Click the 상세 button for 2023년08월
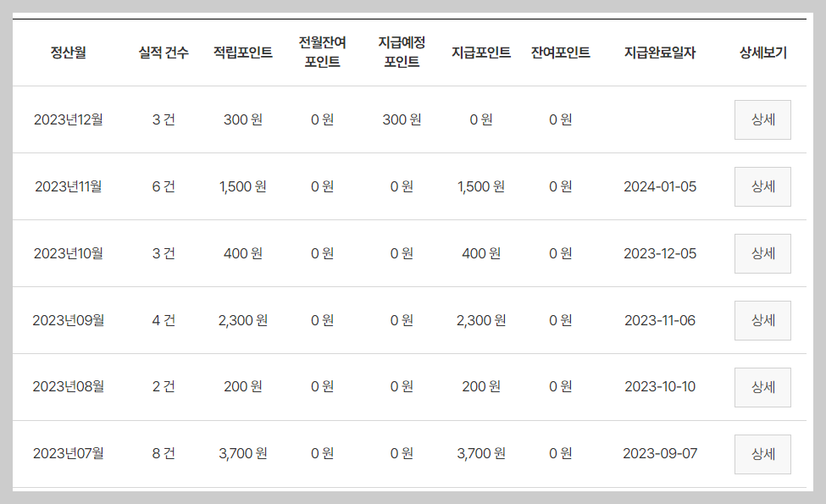The height and width of the screenshot is (504, 826). tap(762, 386)
